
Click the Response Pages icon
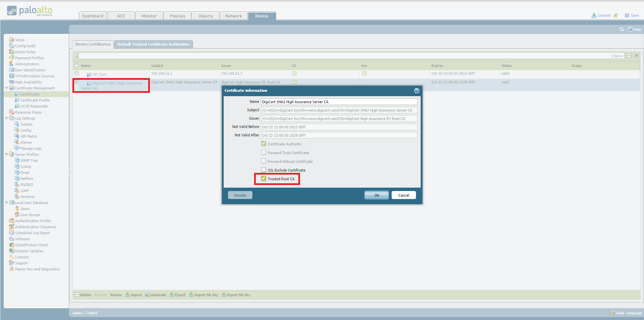(x=11, y=112)
